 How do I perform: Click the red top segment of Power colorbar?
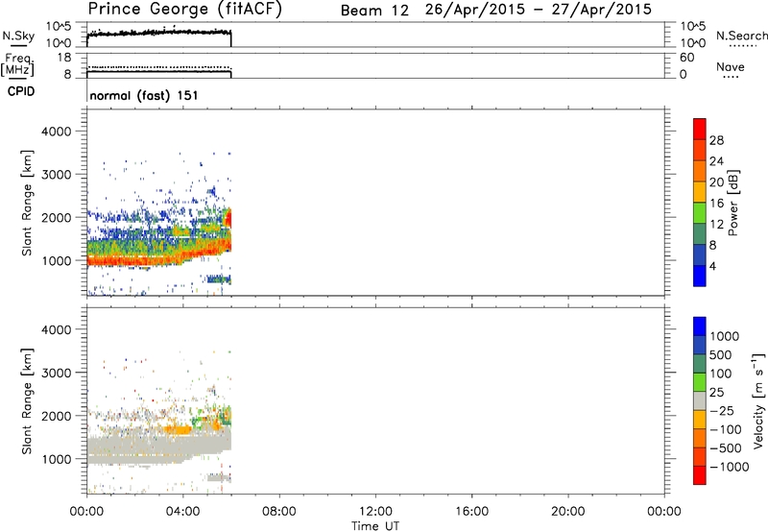pos(700,129)
